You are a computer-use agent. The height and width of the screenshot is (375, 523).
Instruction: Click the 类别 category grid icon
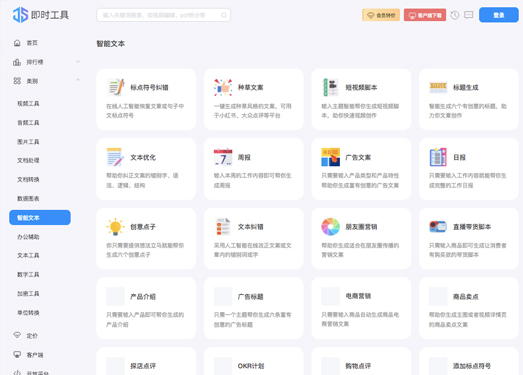pos(17,81)
